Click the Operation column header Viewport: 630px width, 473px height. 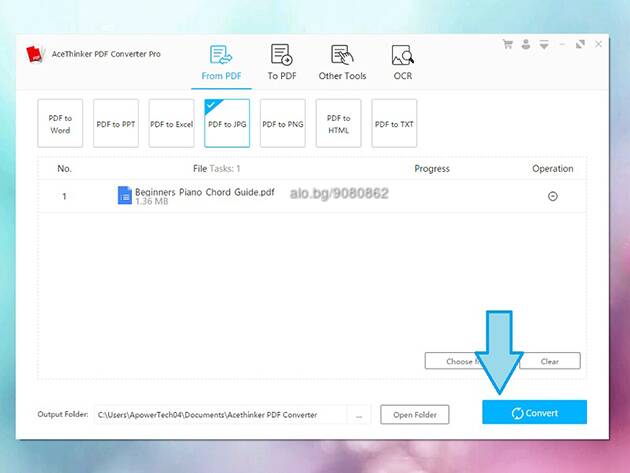coord(553,169)
